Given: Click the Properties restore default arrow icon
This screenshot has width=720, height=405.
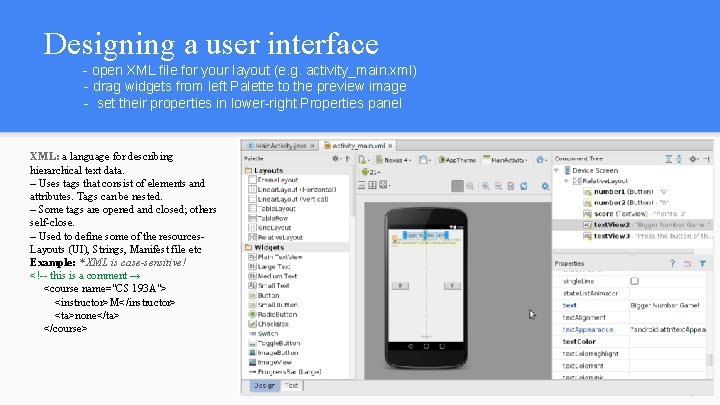Looking at the screenshot, I should click(x=687, y=264).
